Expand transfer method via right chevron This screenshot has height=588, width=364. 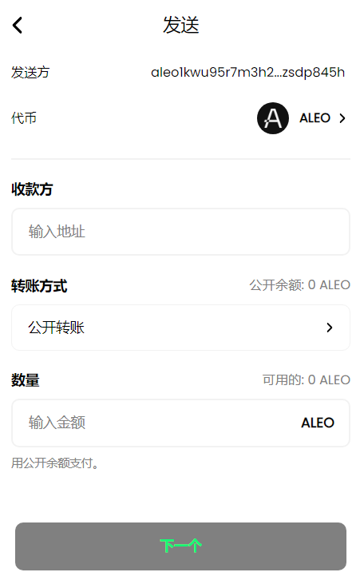pyautogui.click(x=329, y=328)
